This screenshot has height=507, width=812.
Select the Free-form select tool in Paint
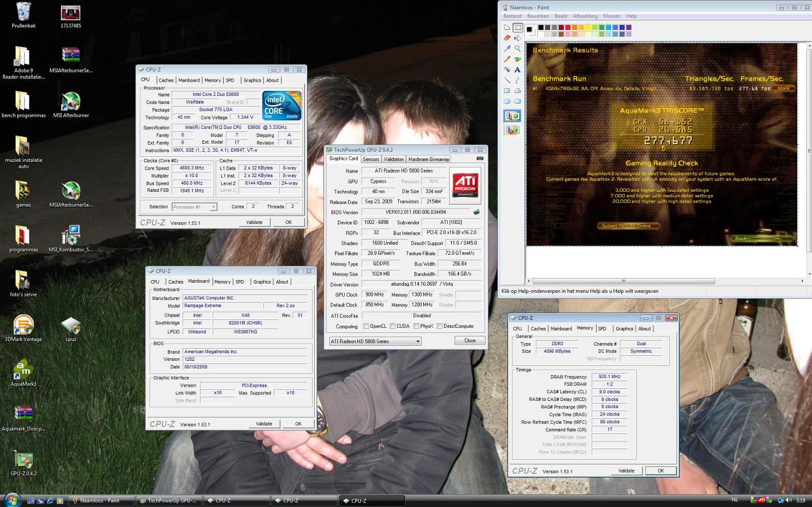tap(507, 27)
